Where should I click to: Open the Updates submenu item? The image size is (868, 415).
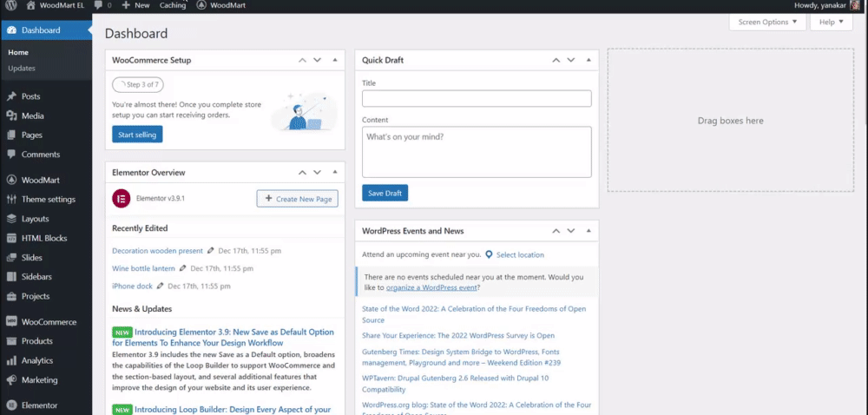coord(22,68)
